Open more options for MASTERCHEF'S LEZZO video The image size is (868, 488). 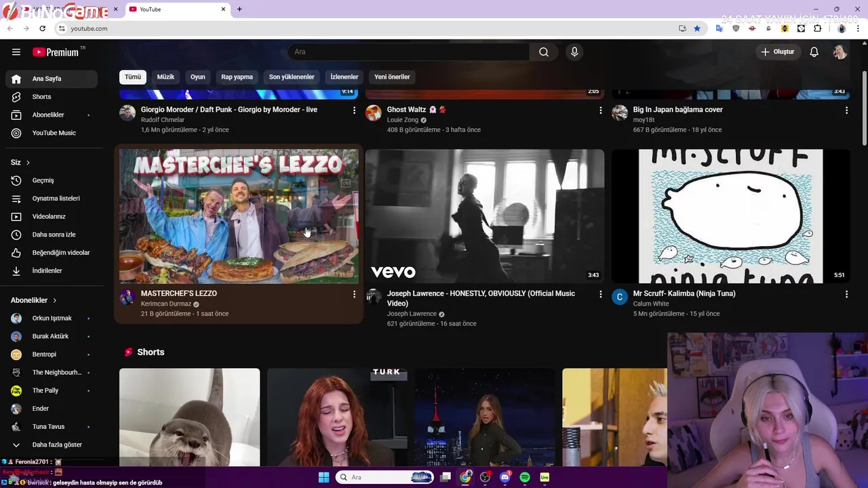(354, 294)
